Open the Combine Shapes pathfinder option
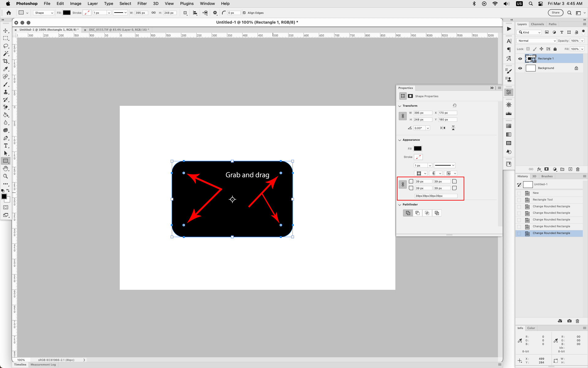 [408, 213]
